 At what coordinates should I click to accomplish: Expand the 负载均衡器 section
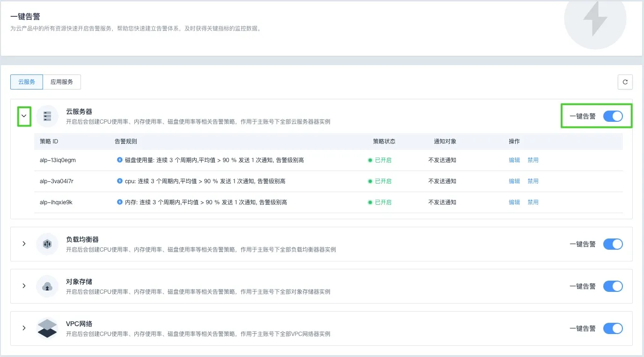(24, 244)
